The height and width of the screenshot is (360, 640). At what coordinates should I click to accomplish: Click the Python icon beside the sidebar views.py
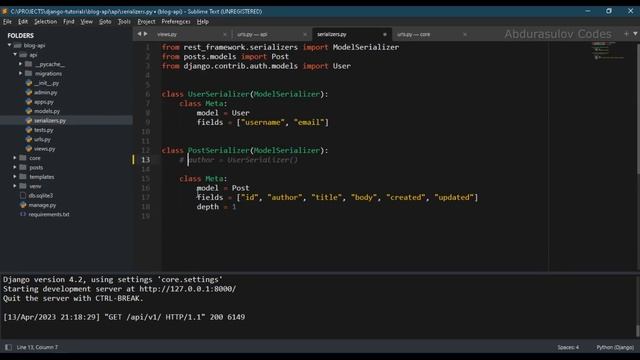tap(29, 149)
